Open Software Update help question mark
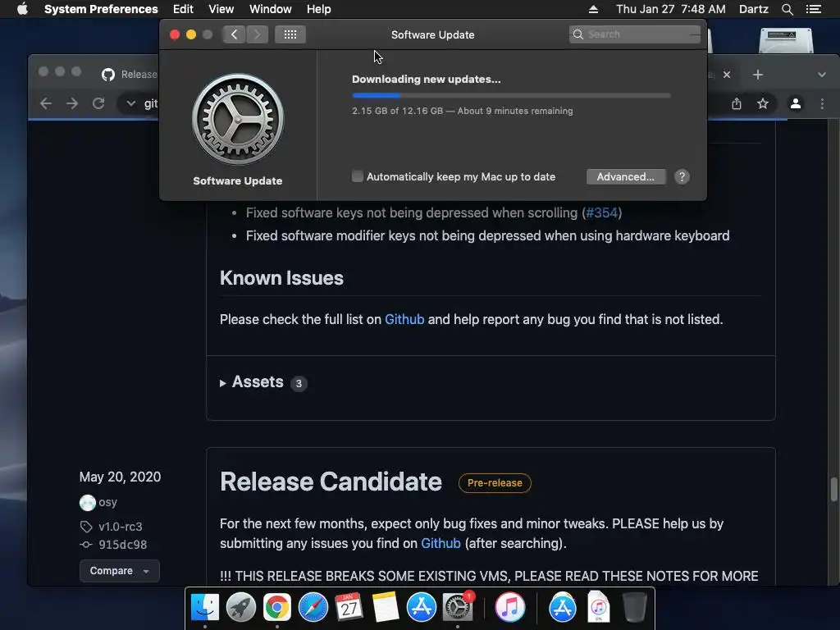The height and width of the screenshot is (630, 840). tap(682, 177)
